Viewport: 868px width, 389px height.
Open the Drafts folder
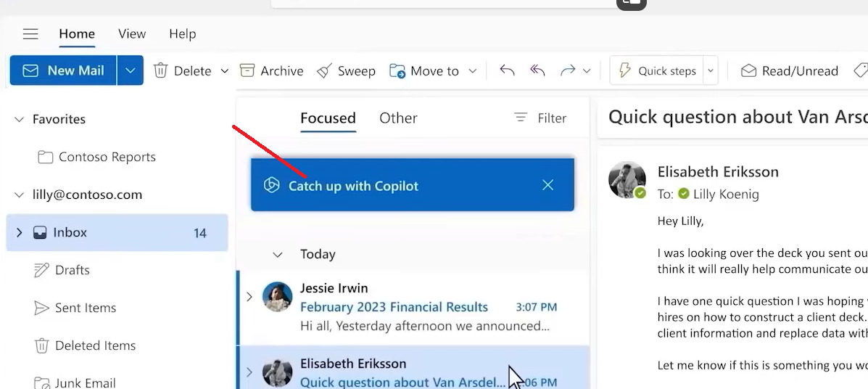click(x=62, y=270)
